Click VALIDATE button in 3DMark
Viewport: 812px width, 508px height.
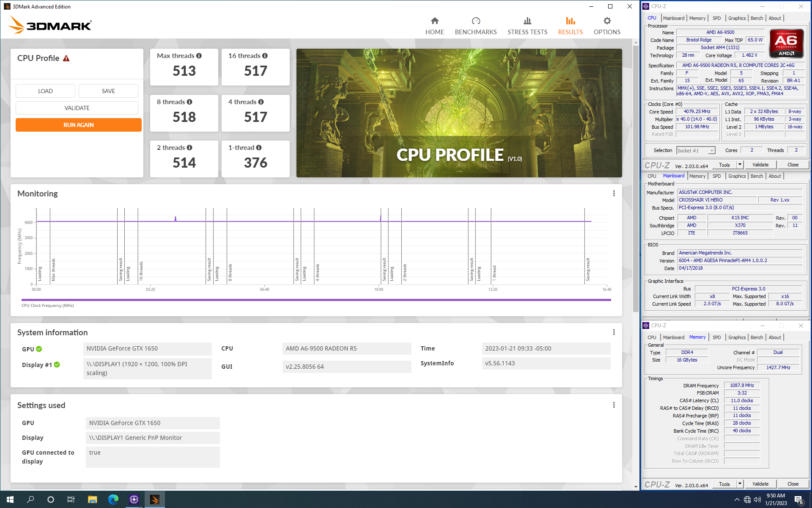pos(77,108)
